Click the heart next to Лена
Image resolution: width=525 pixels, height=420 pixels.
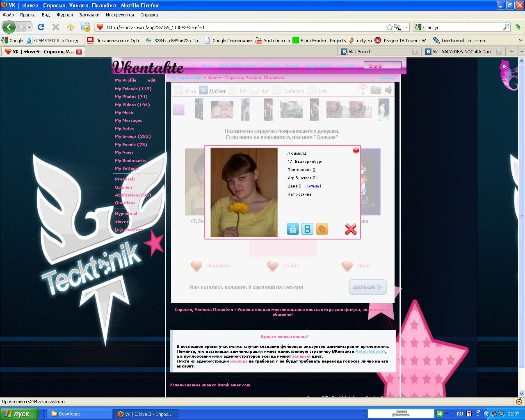pos(347,266)
